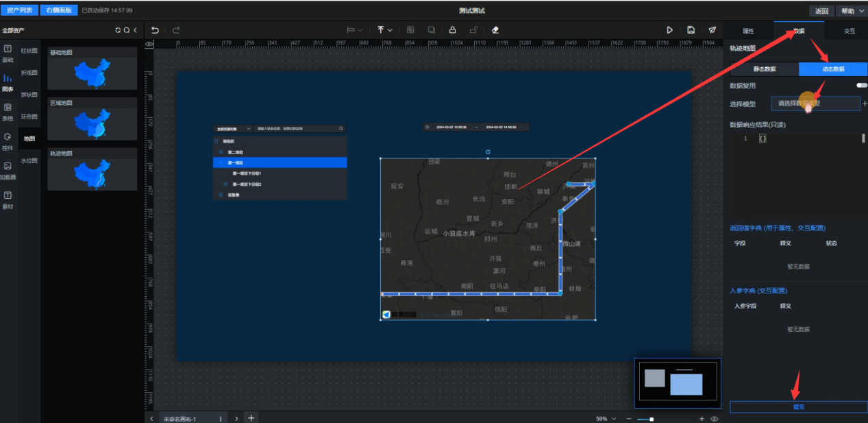Open the 帮助 dropdown menu

click(852, 11)
